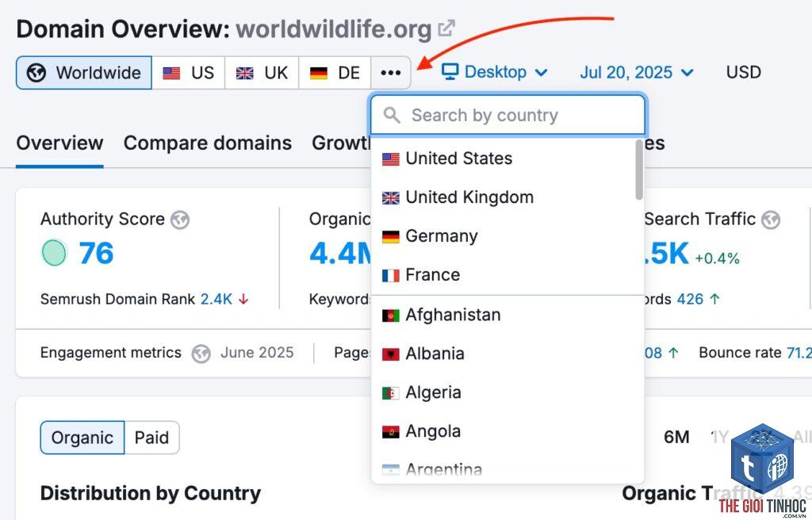Screen dimensions: 812x520
Task: Switch to the UK database
Action: point(262,72)
